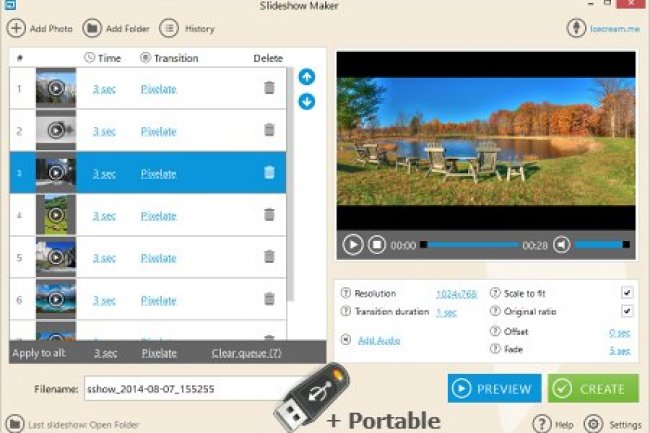Click the Add Photo plus icon
The image size is (650, 433).
point(16,29)
